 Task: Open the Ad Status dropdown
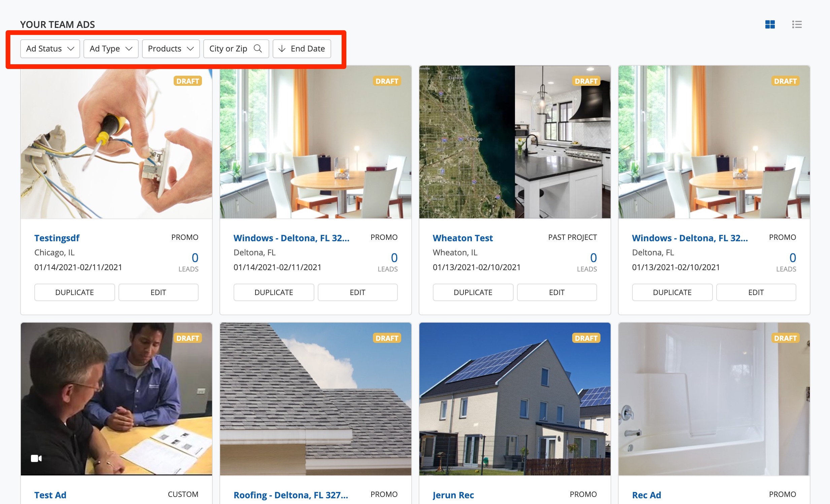tap(50, 48)
